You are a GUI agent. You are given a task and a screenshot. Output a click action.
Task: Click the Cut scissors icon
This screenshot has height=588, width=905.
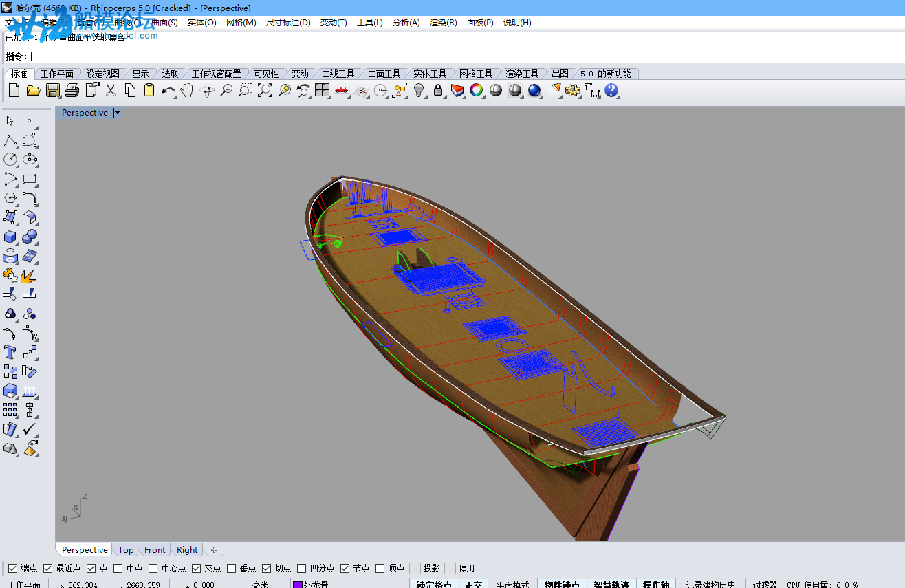110,90
